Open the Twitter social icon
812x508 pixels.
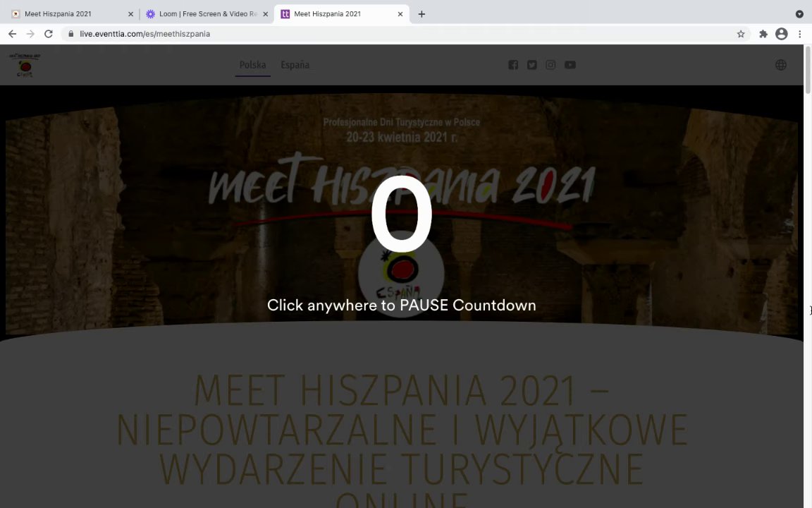click(532, 65)
